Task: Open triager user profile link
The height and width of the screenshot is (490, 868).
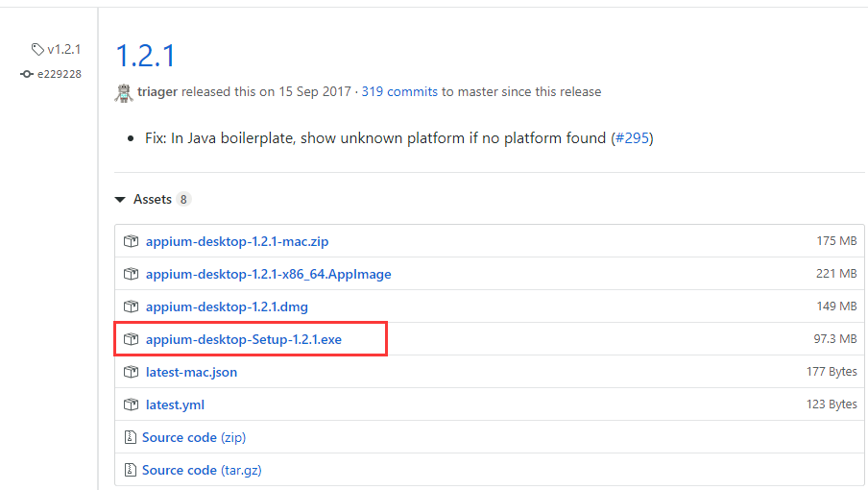Action: pyautogui.click(x=157, y=91)
